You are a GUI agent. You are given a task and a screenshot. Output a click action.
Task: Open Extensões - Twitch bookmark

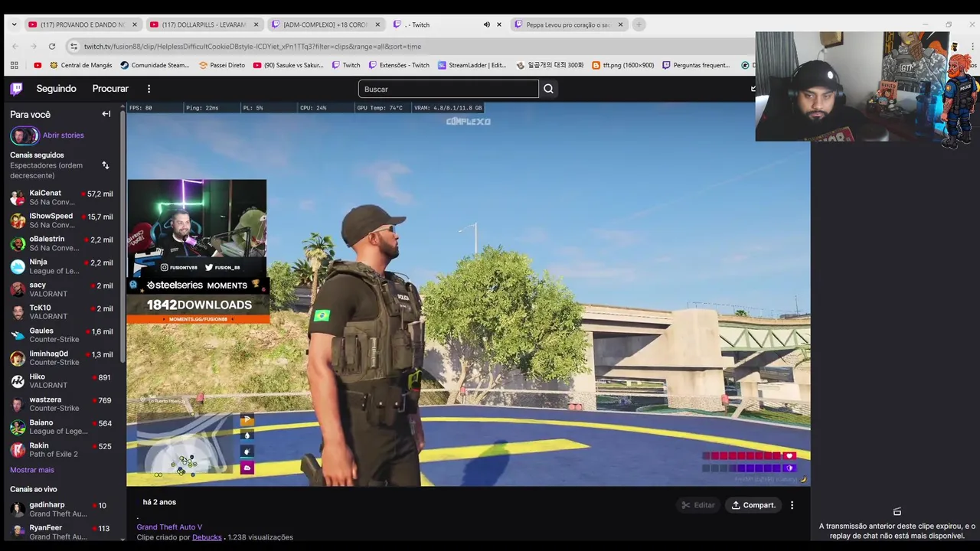click(x=399, y=65)
